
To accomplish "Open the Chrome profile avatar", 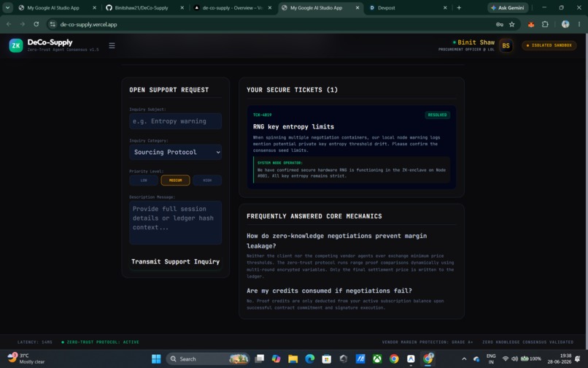I will tap(565, 24).
